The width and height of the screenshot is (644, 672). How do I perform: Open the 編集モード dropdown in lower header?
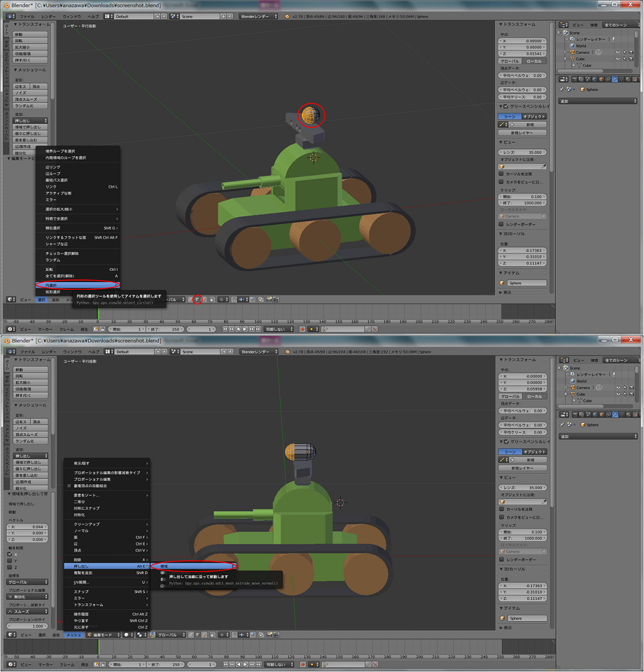coord(102,635)
